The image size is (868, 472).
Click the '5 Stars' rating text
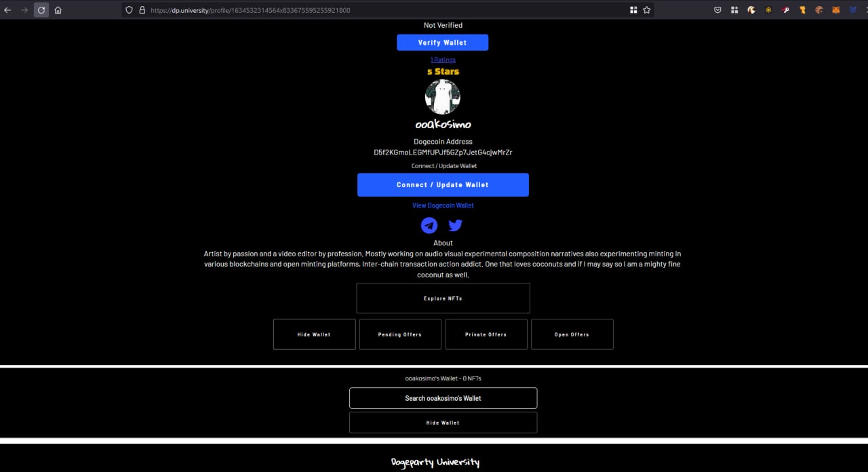(x=443, y=71)
